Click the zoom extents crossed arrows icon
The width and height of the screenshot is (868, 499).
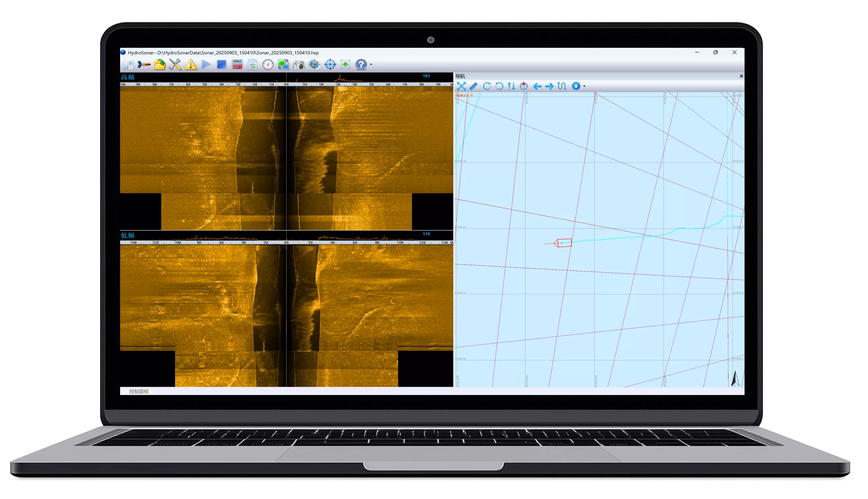(462, 86)
